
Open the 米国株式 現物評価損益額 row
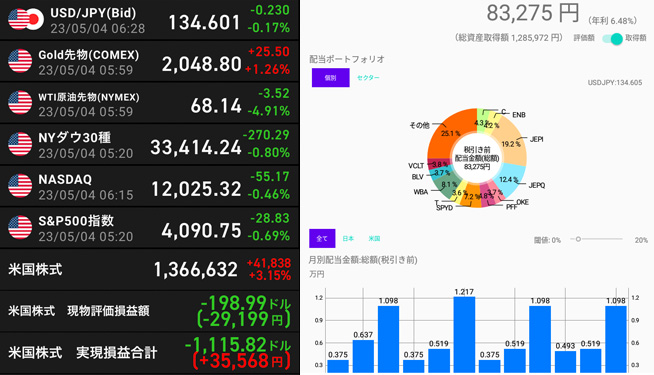pyautogui.click(x=150, y=311)
